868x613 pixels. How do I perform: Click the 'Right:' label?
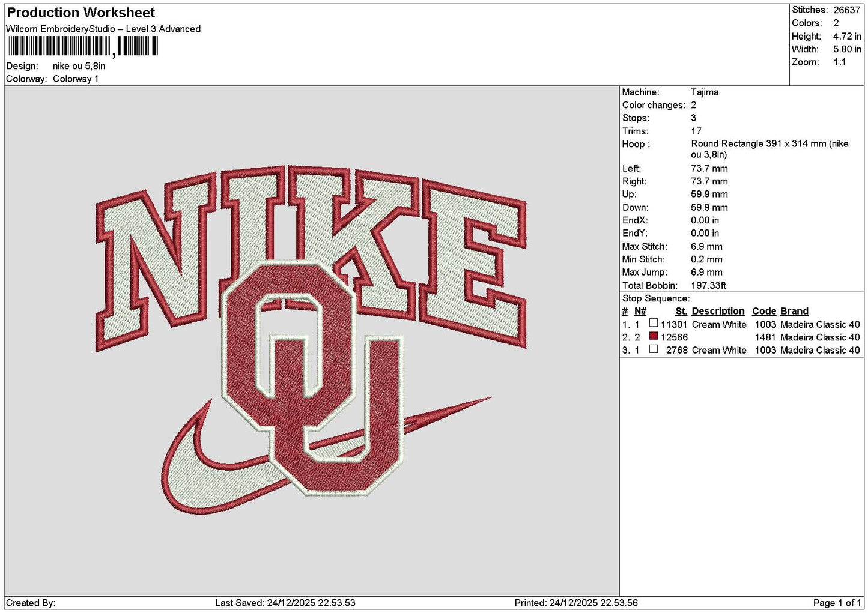[634, 181]
